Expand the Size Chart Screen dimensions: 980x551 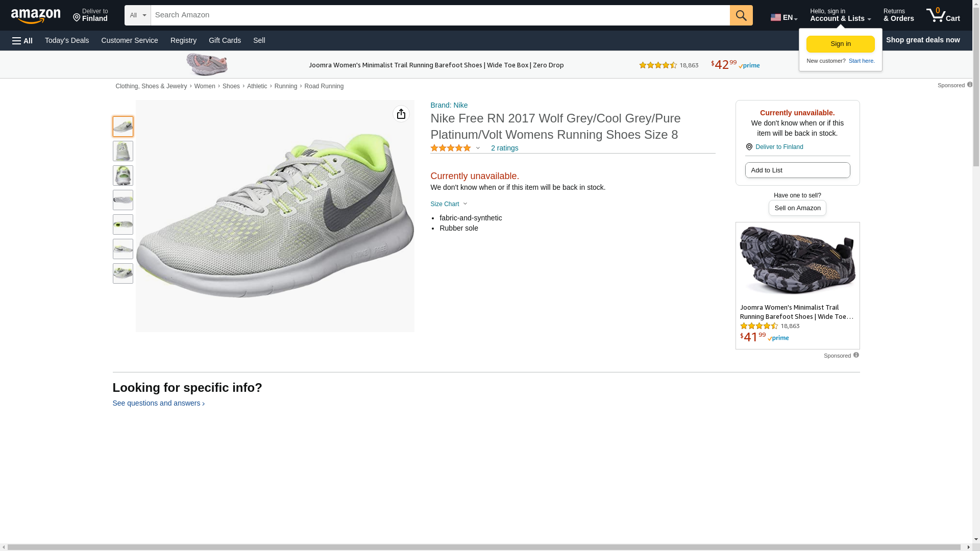coord(449,204)
